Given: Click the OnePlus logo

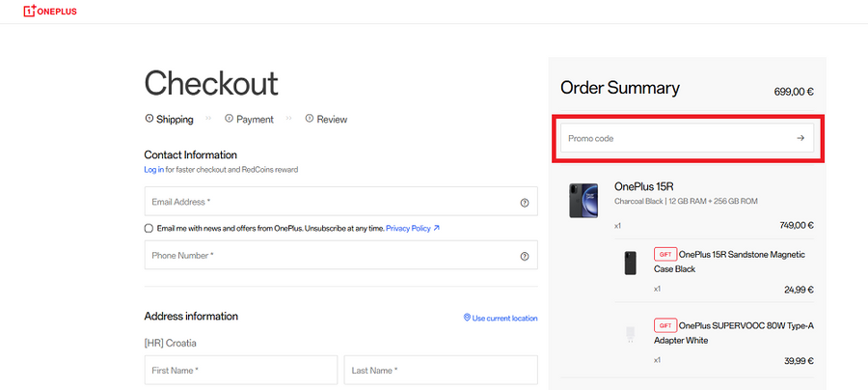Looking at the screenshot, I should click(50, 12).
